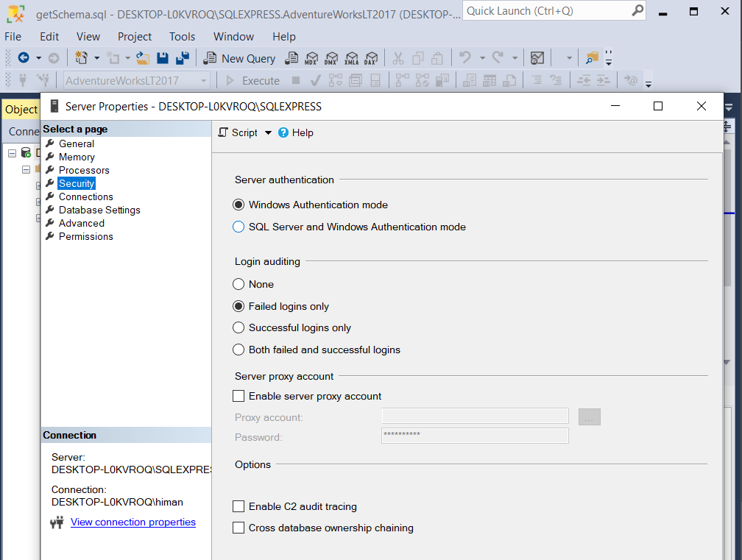This screenshot has width=742, height=560.
Task: Click the Redo arrow icon
Action: (498, 57)
